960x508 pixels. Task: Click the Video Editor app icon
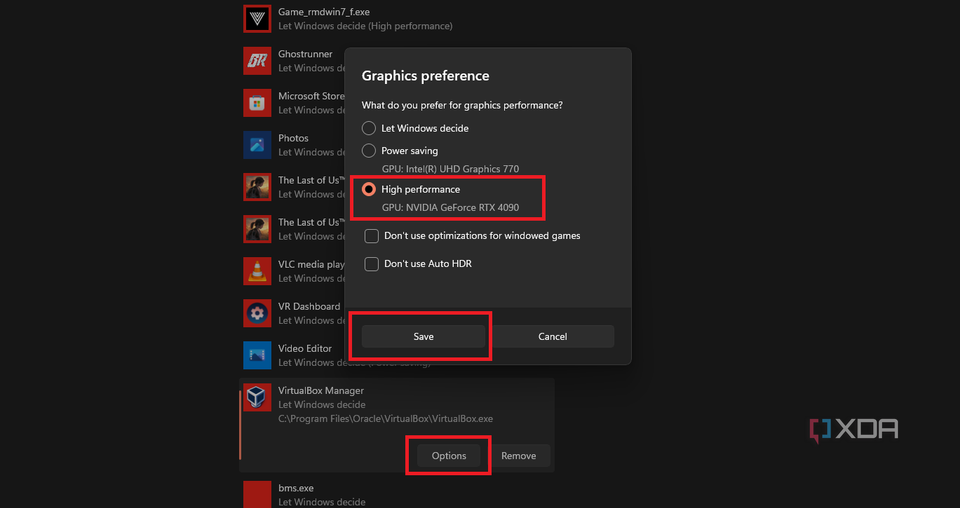[x=257, y=355]
